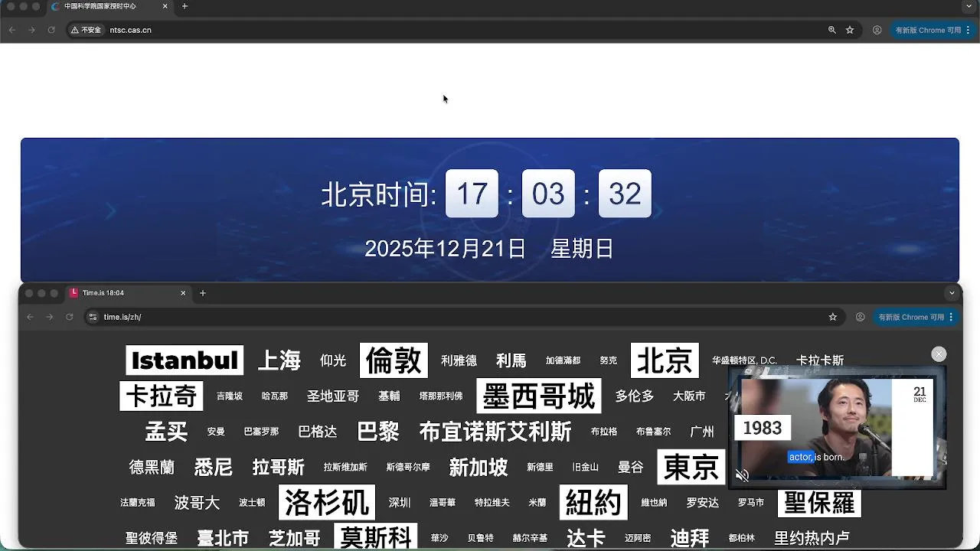980x551 pixels.
Task: Go forward in the back Chrome window
Action: pyautogui.click(x=31, y=30)
